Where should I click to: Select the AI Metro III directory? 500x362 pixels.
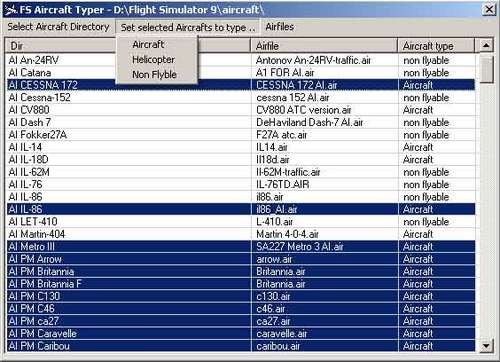31,247
